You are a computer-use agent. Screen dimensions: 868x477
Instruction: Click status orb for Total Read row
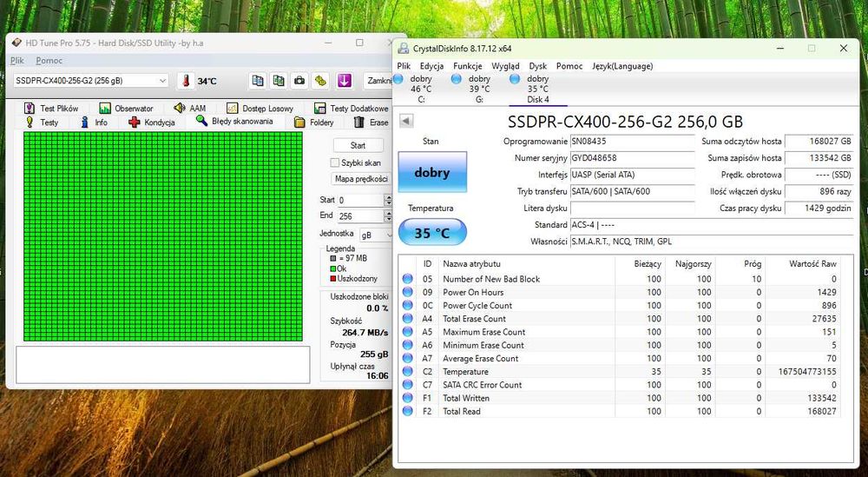point(408,411)
